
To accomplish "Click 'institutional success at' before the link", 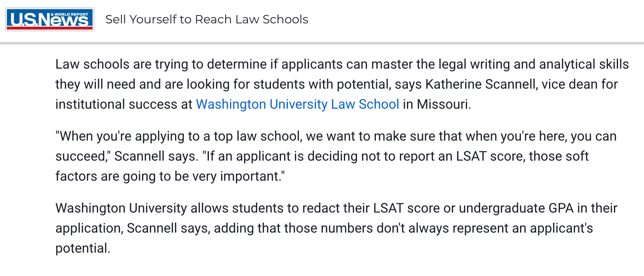I will [124, 104].
